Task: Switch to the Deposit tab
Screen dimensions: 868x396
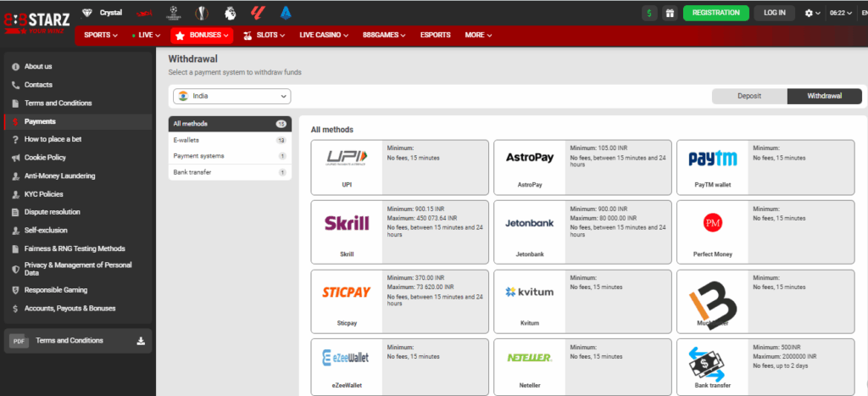Action: 749,97
